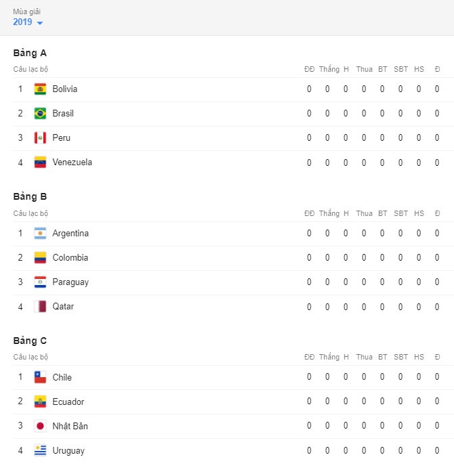Open the Paraguay team link
The height and width of the screenshot is (476, 454).
(x=70, y=282)
